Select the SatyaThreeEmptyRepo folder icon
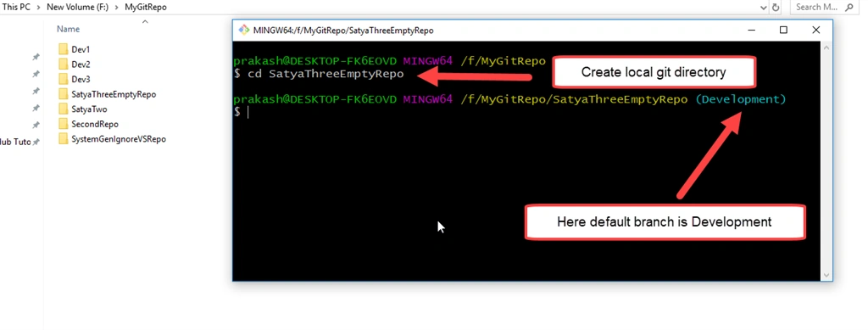This screenshot has width=868, height=330. [63, 94]
